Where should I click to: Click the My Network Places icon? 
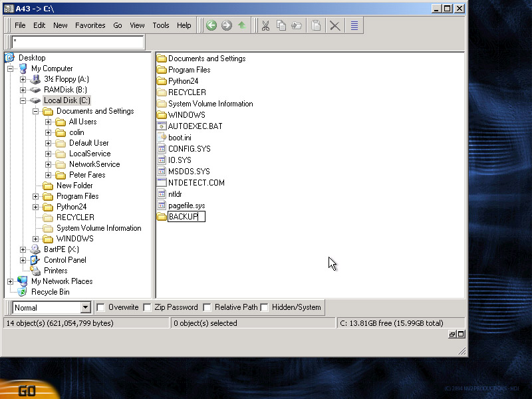click(x=23, y=281)
